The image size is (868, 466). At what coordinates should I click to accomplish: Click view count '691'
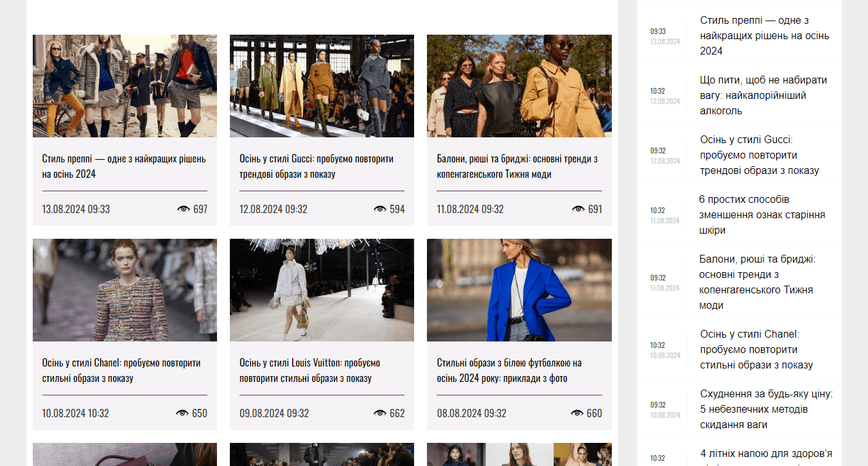coord(595,209)
